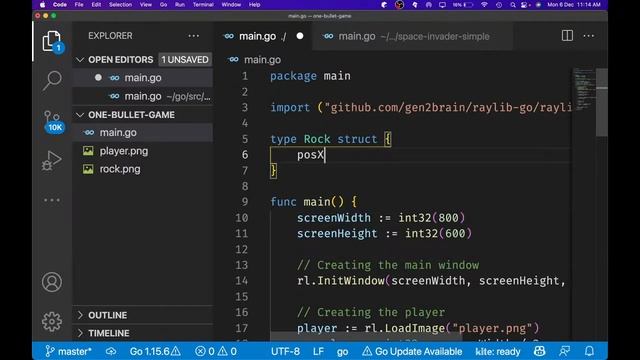The image size is (640, 360).
Task: Click the 'player.png' string on line 17
Action: (492, 328)
